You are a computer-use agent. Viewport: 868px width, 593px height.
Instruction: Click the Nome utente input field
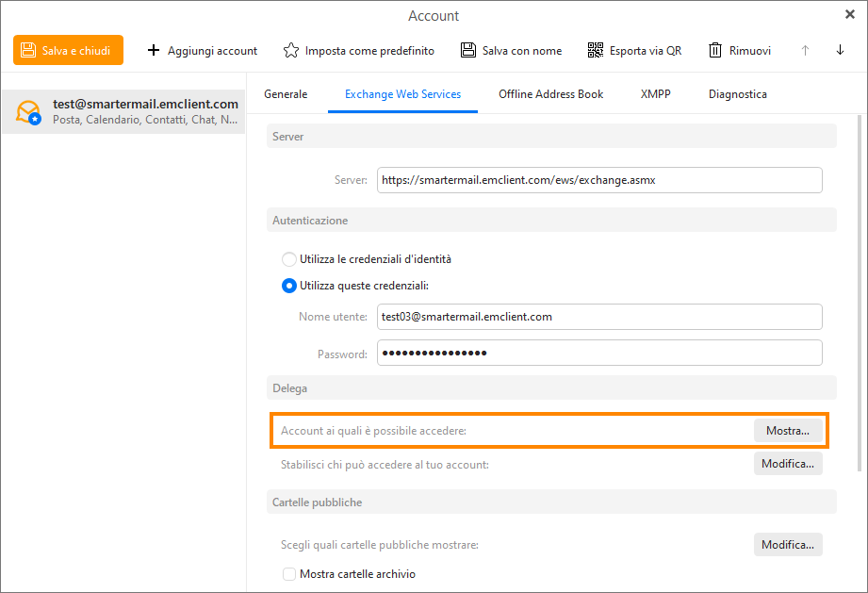pos(599,317)
